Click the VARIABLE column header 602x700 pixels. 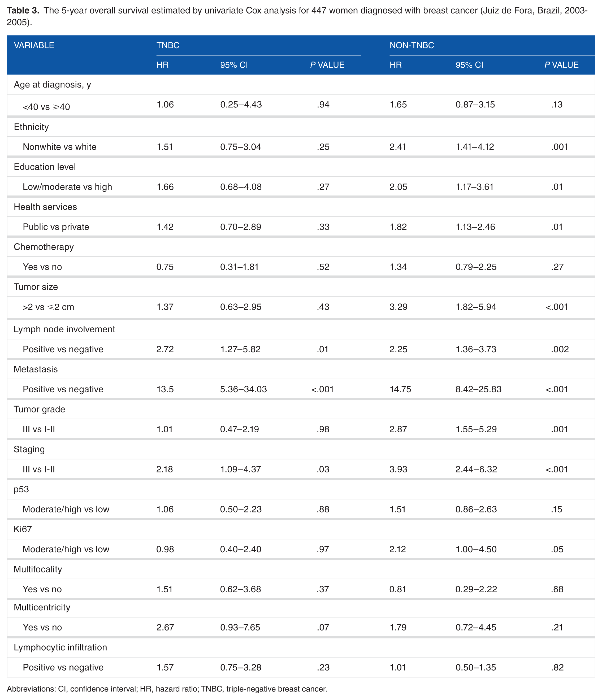coord(34,45)
